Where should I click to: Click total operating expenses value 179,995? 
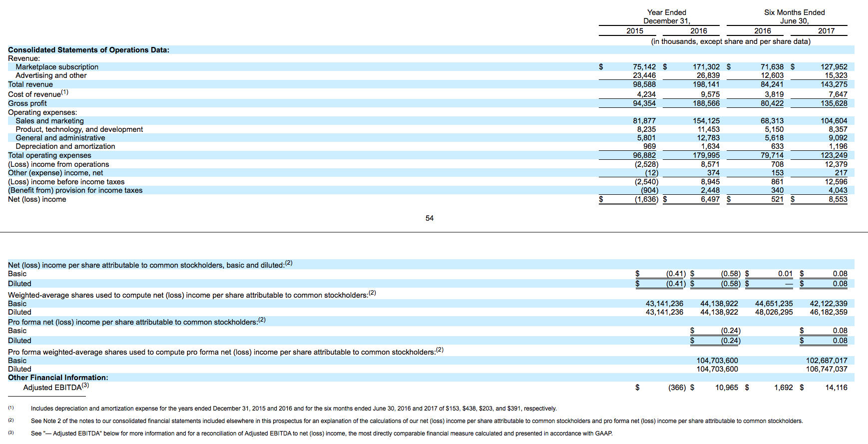pyautogui.click(x=706, y=155)
